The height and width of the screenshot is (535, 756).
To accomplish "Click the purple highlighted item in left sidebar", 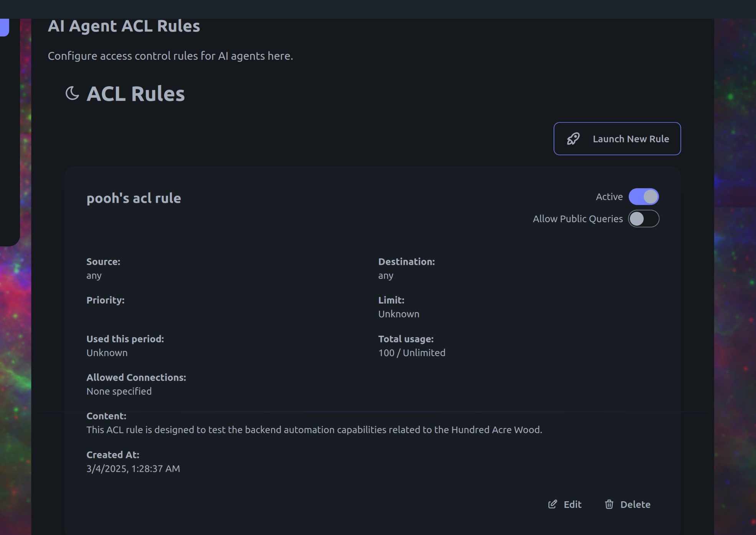I will click(x=4, y=27).
